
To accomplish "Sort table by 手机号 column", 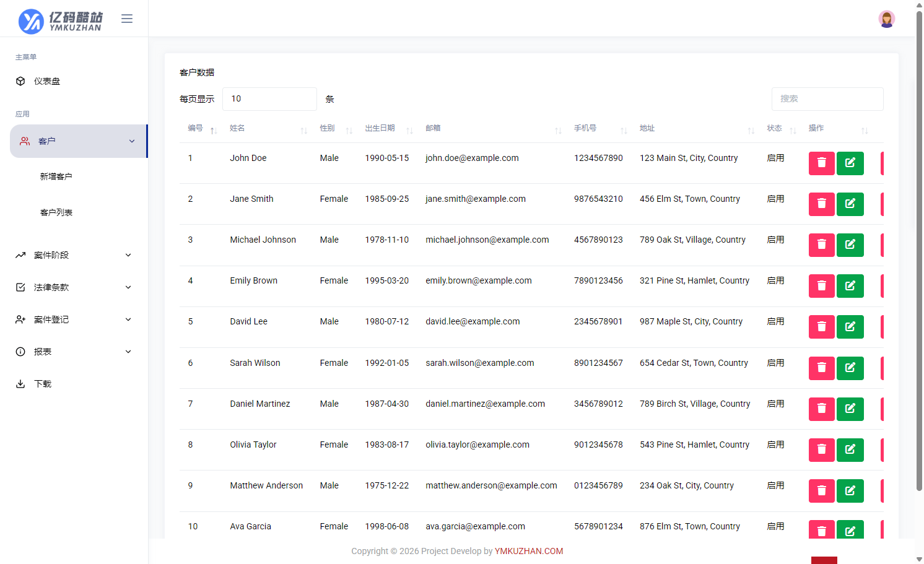I will point(598,128).
